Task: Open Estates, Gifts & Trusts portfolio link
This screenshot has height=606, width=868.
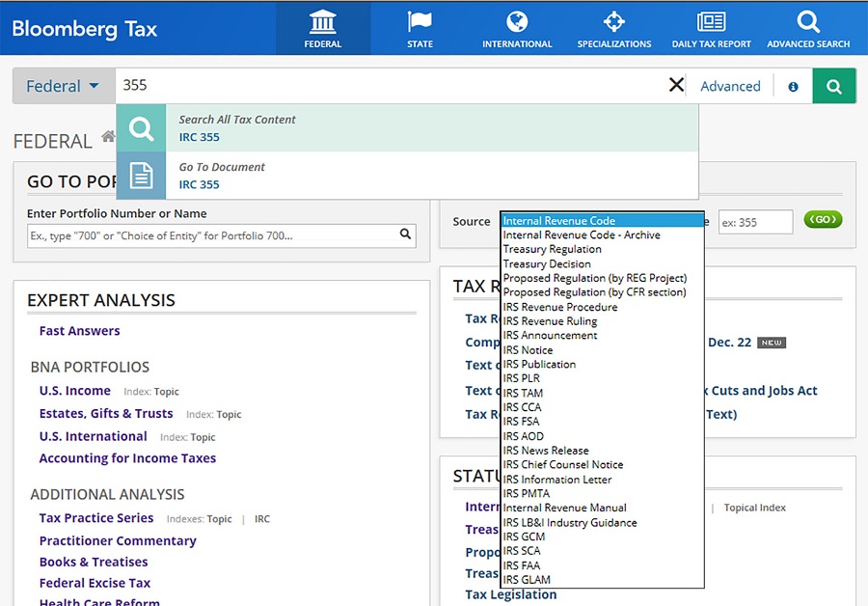Action: pyautogui.click(x=106, y=414)
